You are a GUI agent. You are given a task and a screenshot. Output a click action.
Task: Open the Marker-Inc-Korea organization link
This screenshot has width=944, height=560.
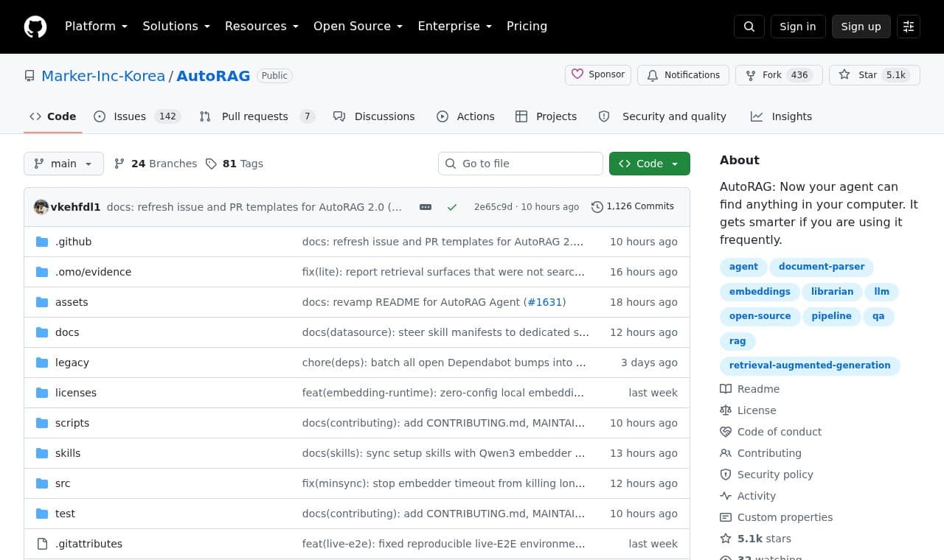click(103, 76)
